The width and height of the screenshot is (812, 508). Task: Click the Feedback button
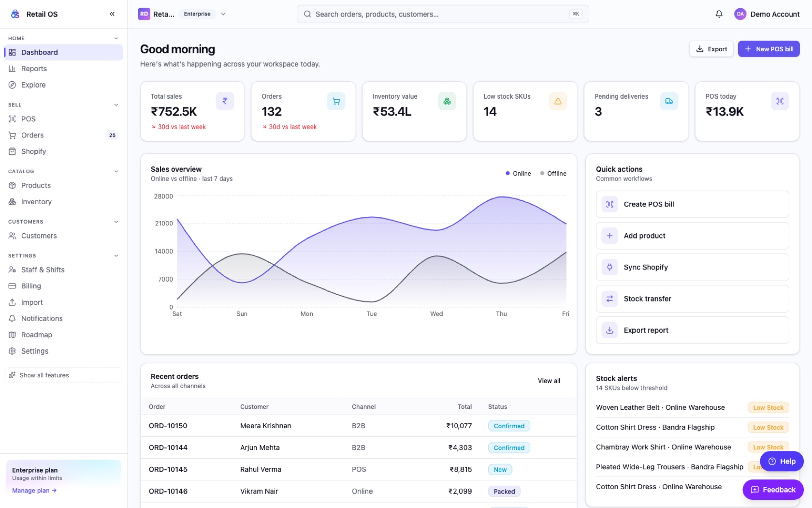[773, 490]
